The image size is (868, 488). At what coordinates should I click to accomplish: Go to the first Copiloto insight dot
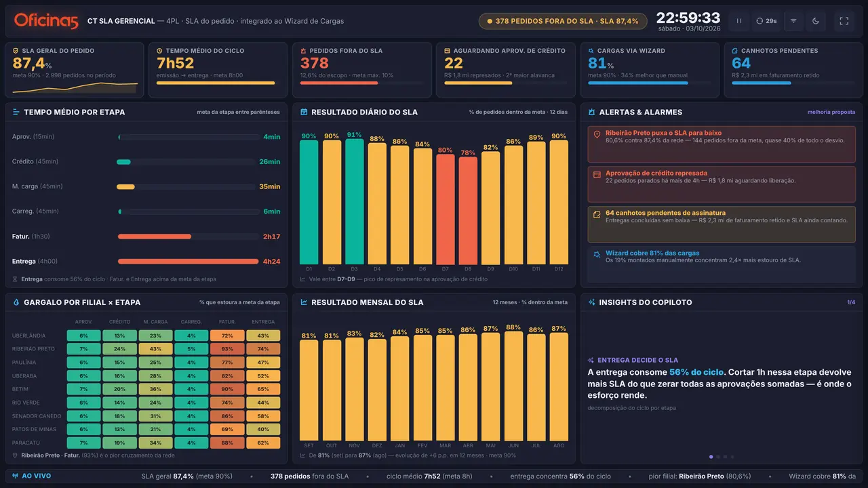point(711,457)
